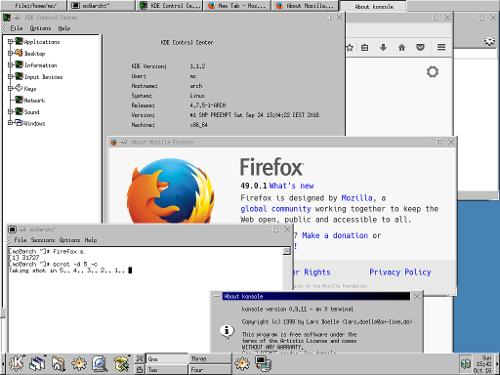Expand the Applications tree node
The height and width of the screenshot is (375, 500).
[10, 41]
